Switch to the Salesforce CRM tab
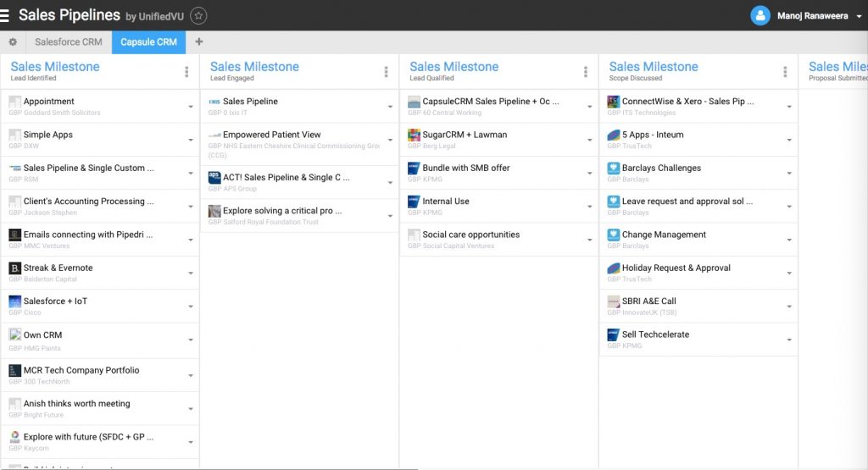Image resolution: width=868 pixels, height=470 pixels. (x=69, y=42)
